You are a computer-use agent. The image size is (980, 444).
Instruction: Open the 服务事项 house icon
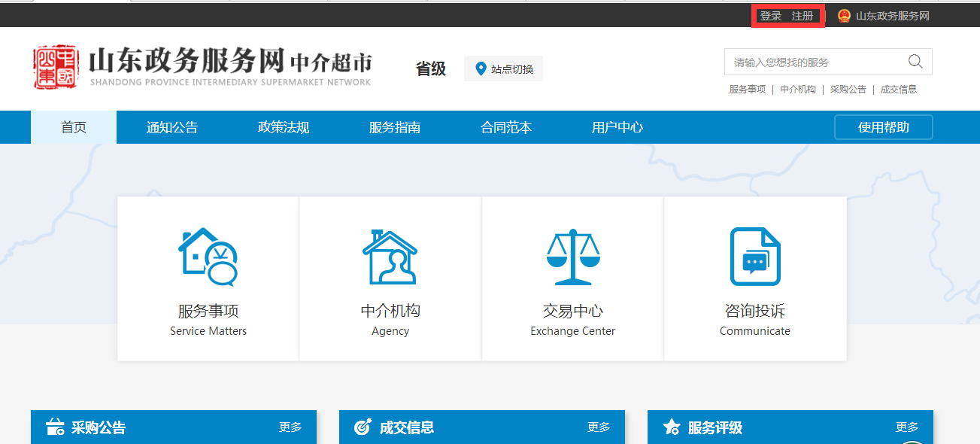pos(208,257)
